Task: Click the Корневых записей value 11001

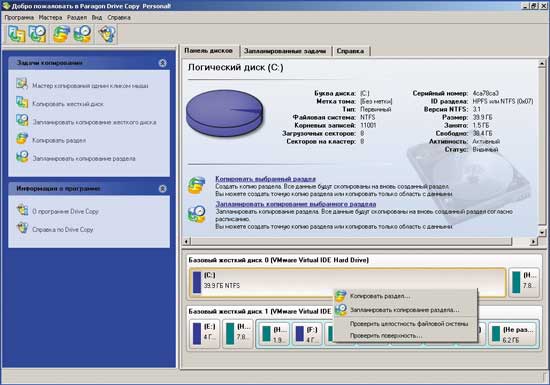Action: [x=368, y=126]
